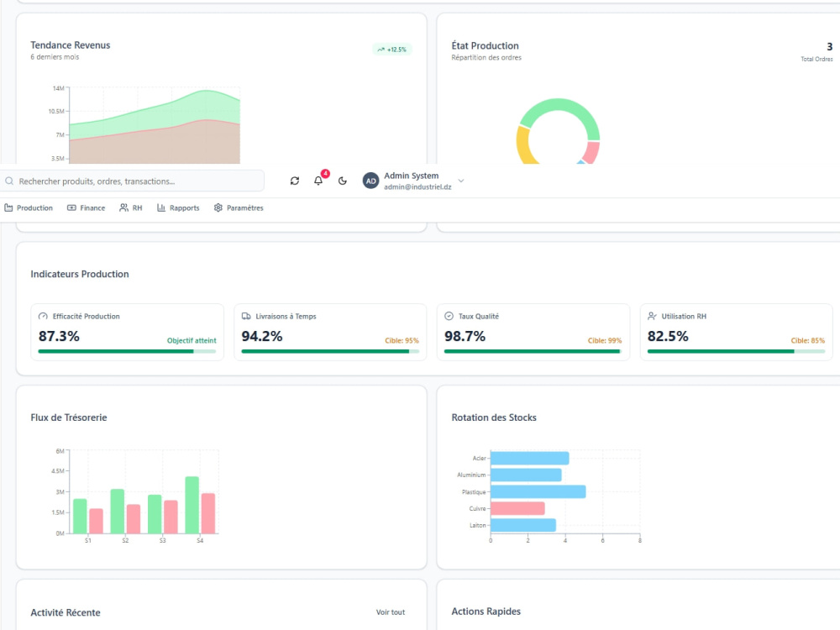The width and height of the screenshot is (840, 630).
Task: Click the Laiton bar in Rotation des Stocks
Action: 523,525
